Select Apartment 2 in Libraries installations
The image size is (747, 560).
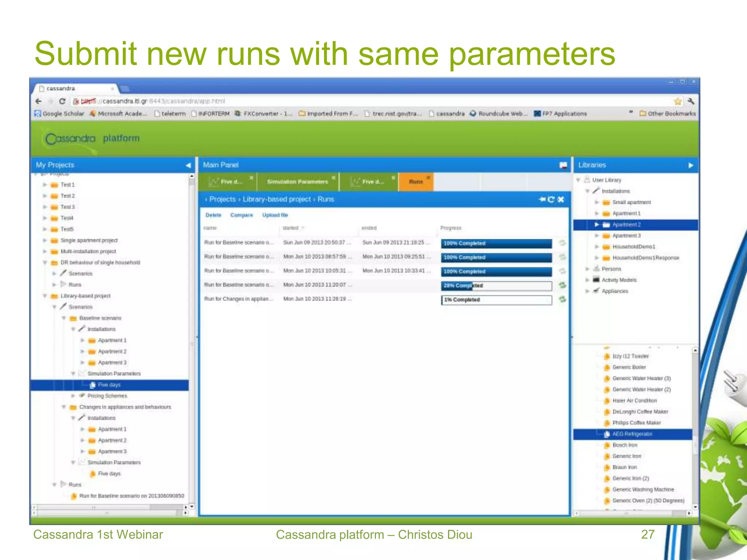636,225
